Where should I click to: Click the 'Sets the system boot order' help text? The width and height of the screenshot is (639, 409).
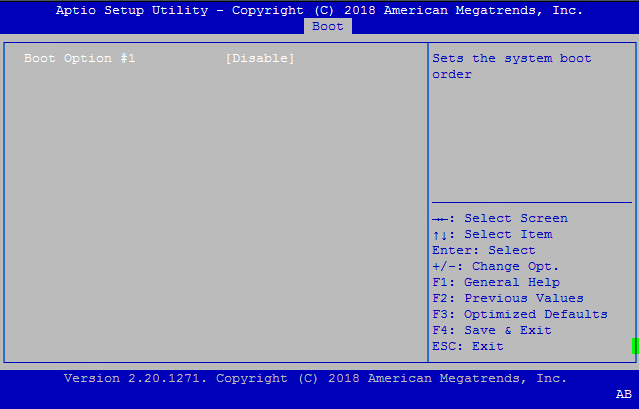point(499,66)
